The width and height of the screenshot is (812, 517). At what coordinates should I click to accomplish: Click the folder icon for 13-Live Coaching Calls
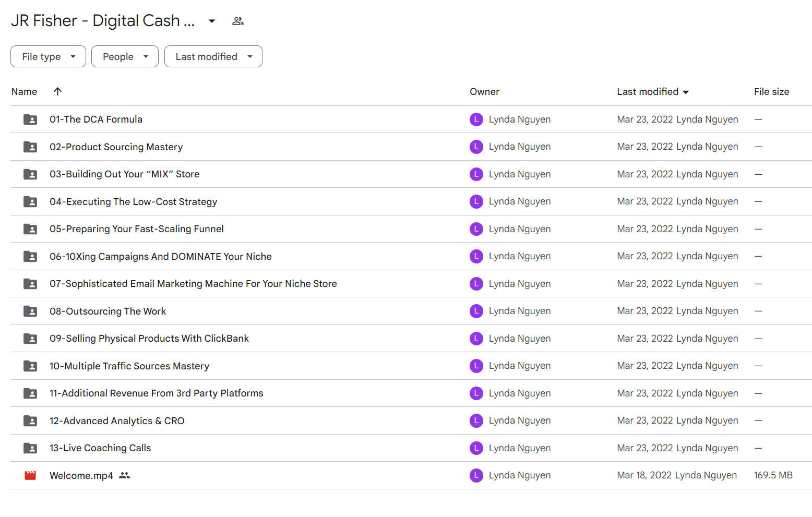coord(30,448)
